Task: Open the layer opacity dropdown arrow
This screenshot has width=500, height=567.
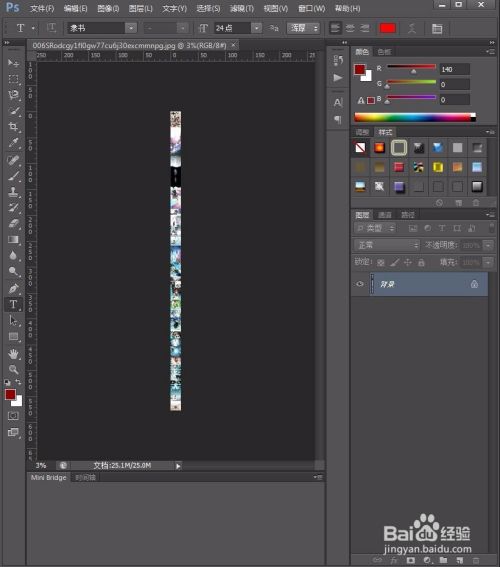Action: [x=488, y=246]
